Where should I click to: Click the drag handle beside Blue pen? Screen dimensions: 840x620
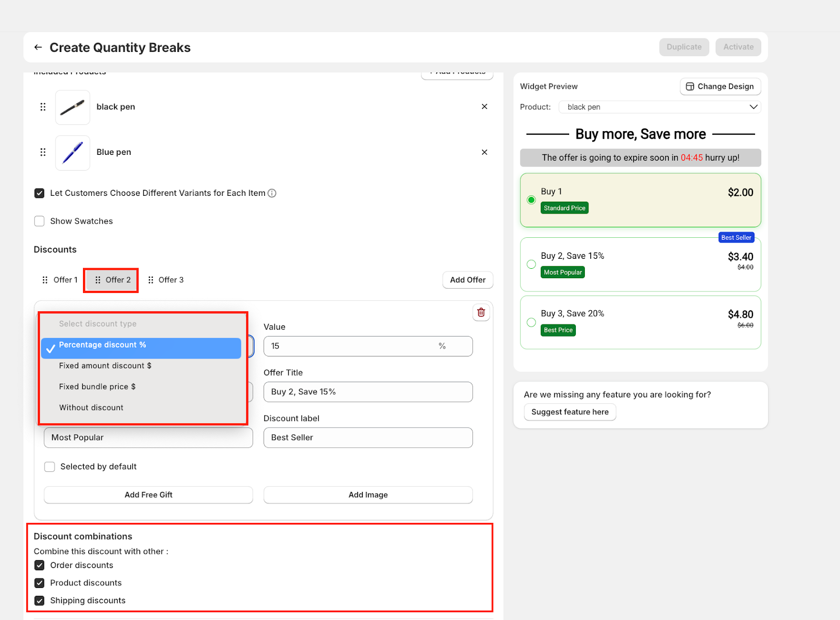click(x=43, y=152)
